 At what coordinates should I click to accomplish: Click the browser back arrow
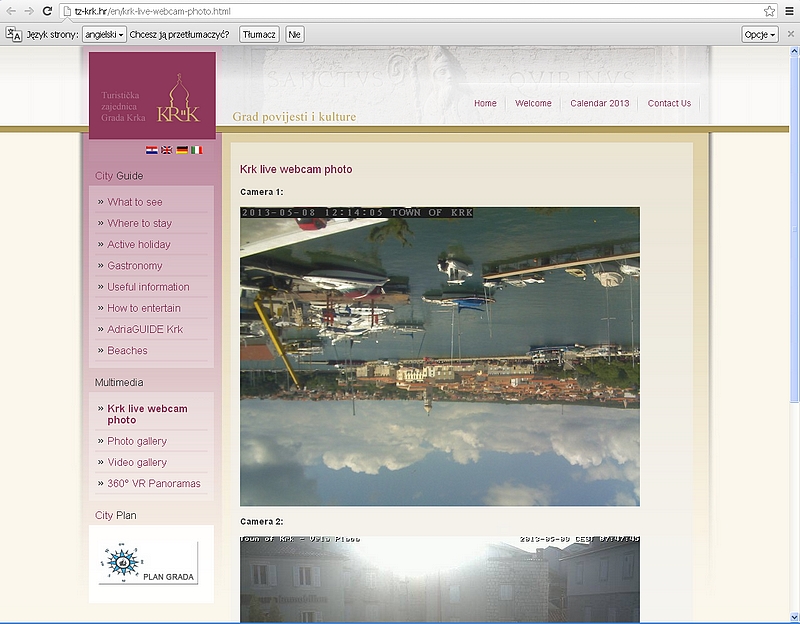(9, 10)
